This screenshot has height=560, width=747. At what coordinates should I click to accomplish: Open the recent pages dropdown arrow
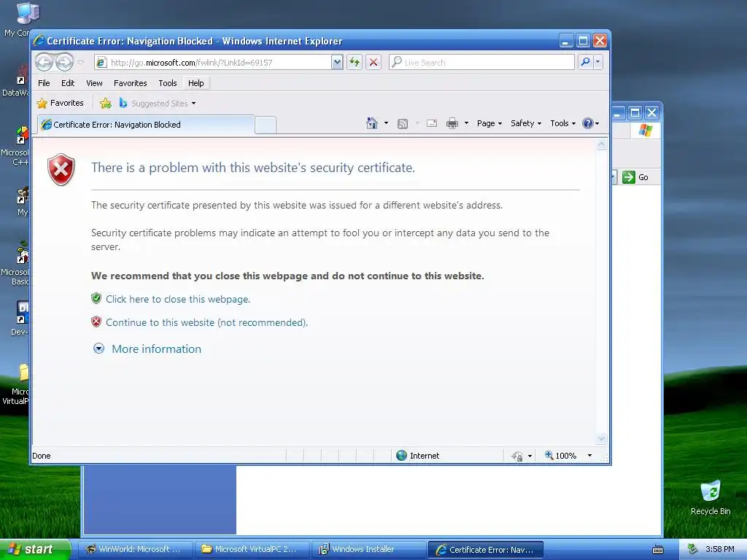coord(80,62)
